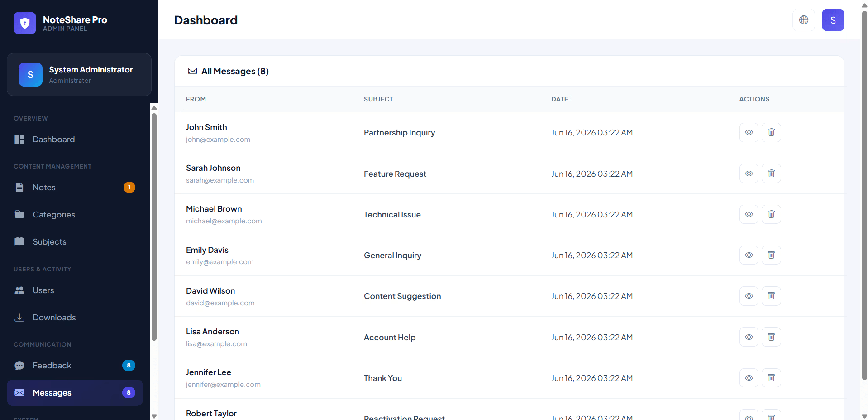The width and height of the screenshot is (868, 420).
Task: Go to Notes in the sidebar
Action: pyautogui.click(x=75, y=188)
